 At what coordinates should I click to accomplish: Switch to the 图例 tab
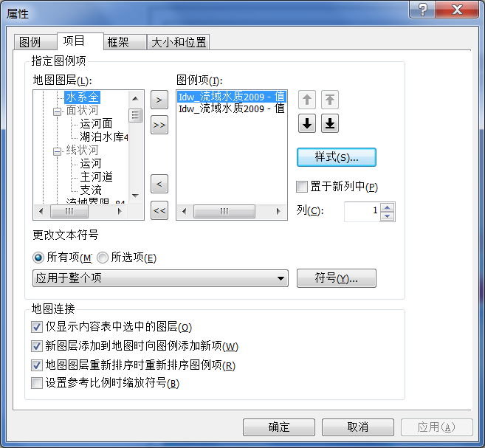35,42
